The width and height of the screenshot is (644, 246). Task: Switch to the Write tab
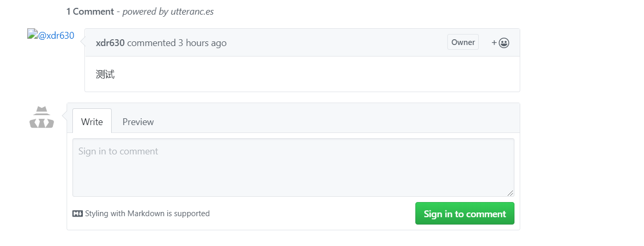[92, 121]
